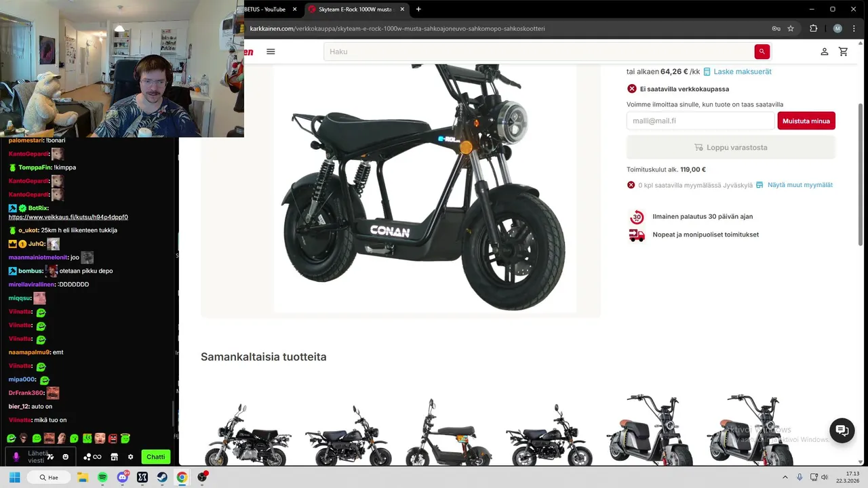
Task: Open Steam from the taskbar
Action: pos(162,477)
